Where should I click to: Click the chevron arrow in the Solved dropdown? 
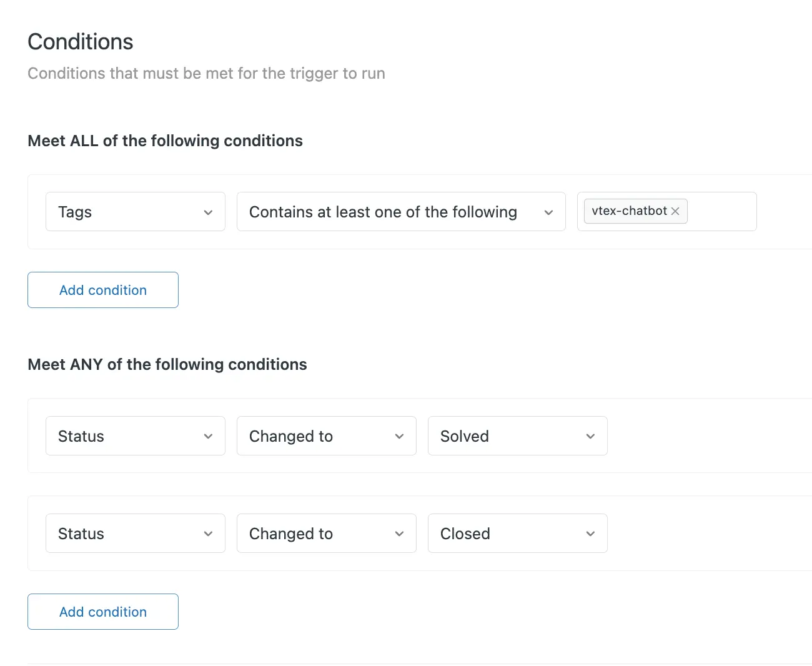590,436
